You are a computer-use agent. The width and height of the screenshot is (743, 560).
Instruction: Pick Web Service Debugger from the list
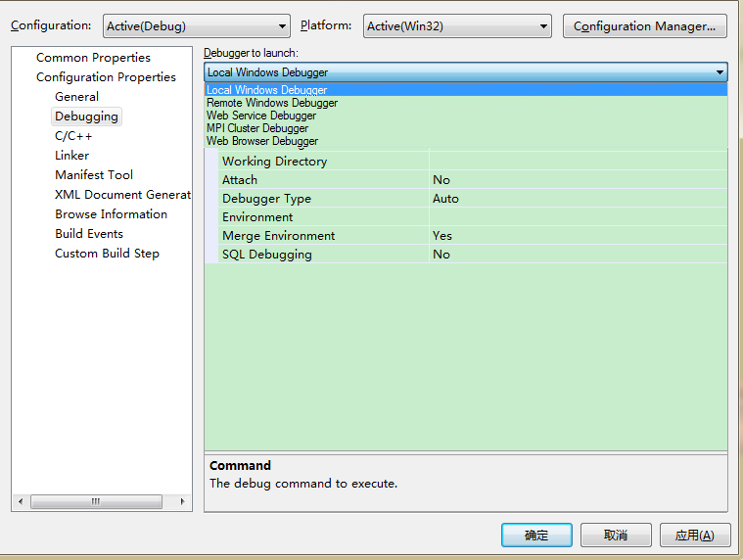pos(466,116)
